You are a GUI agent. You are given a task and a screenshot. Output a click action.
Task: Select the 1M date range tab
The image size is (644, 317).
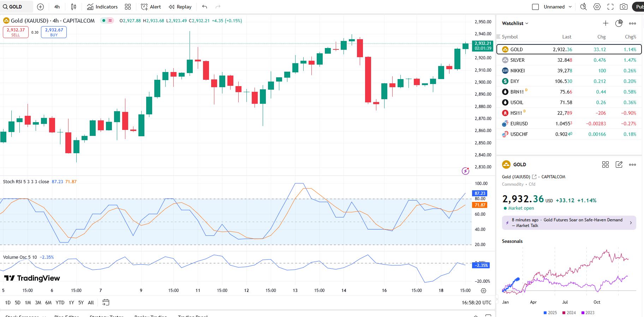point(28,303)
